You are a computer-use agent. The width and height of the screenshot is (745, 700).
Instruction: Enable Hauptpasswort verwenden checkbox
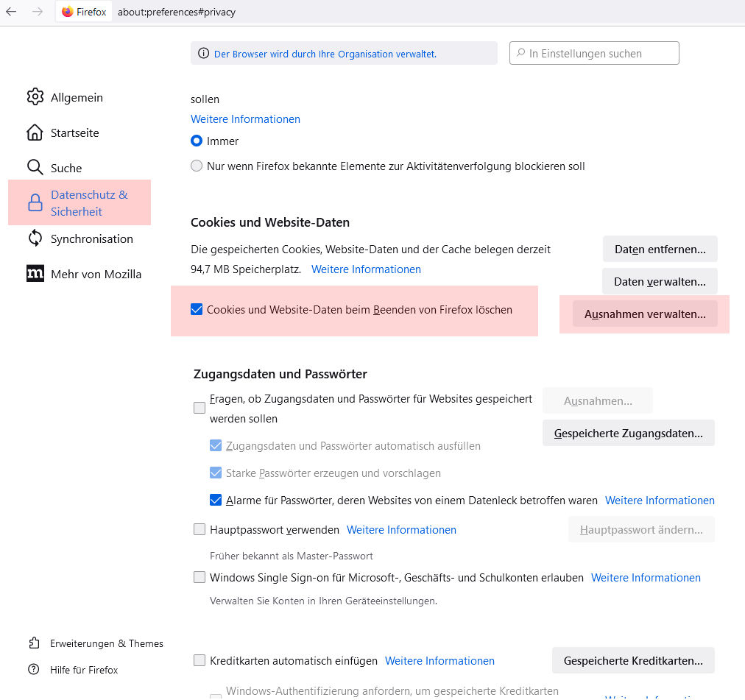200,529
